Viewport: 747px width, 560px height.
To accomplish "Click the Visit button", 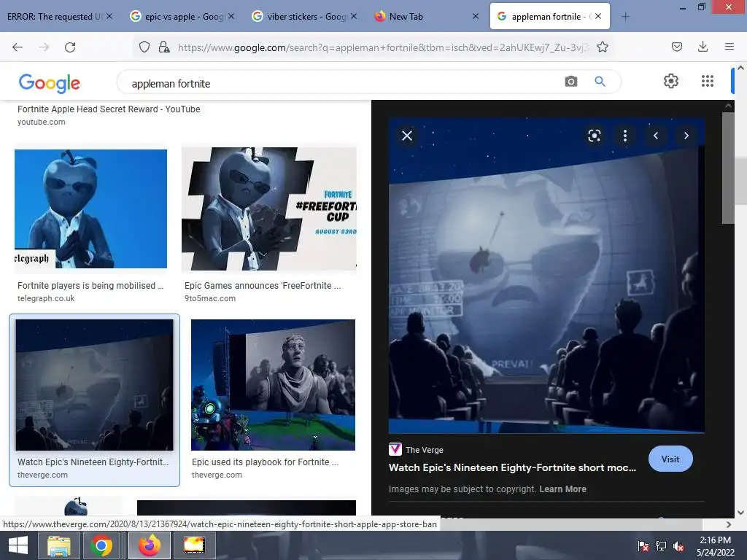I will click(670, 459).
